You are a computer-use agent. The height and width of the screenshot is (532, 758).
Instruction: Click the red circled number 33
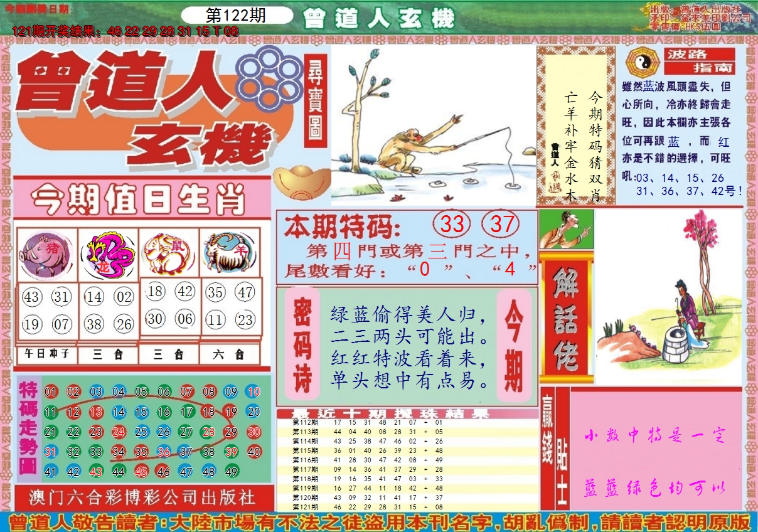(x=452, y=224)
